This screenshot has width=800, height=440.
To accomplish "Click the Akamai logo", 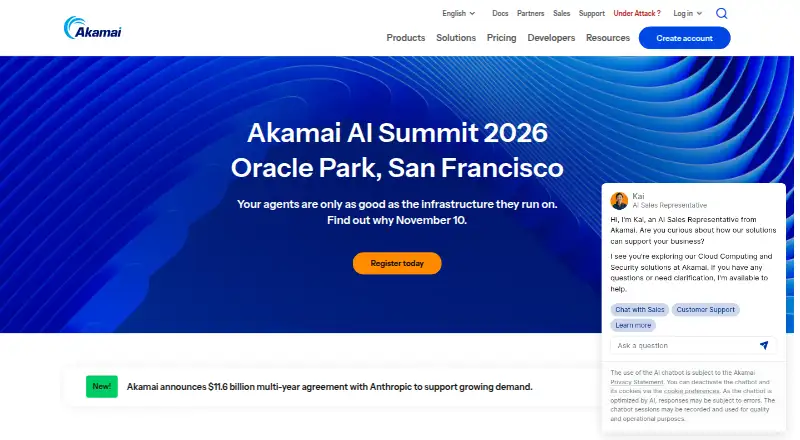I will [92, 28].
